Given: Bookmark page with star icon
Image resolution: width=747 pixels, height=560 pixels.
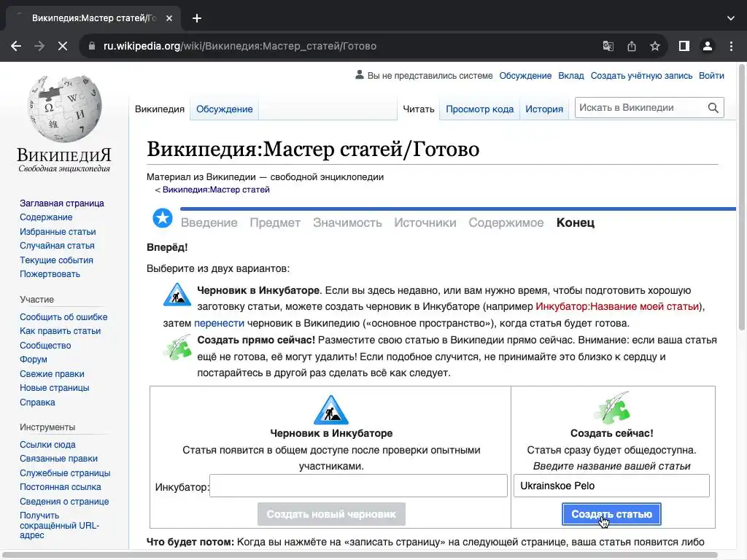Looking at the screenshot, I should [655, 46].
